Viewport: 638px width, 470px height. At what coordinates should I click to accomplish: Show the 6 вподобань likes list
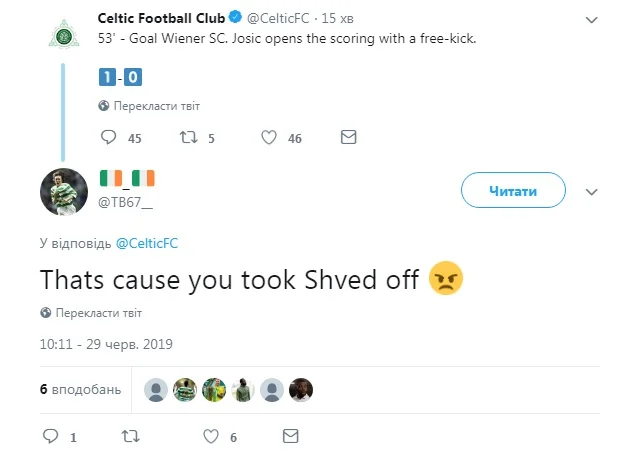pyautogui.click(x=80, y=390)
